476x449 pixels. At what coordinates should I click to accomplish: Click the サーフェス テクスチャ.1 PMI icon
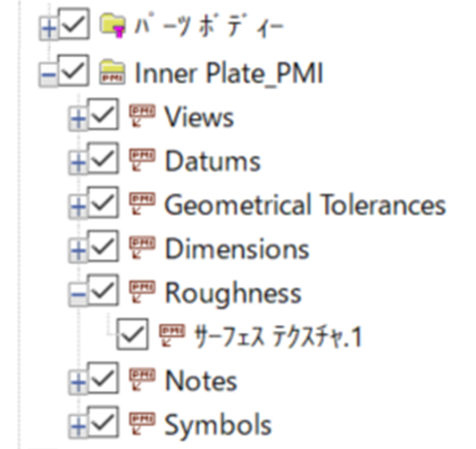(171, 336)
